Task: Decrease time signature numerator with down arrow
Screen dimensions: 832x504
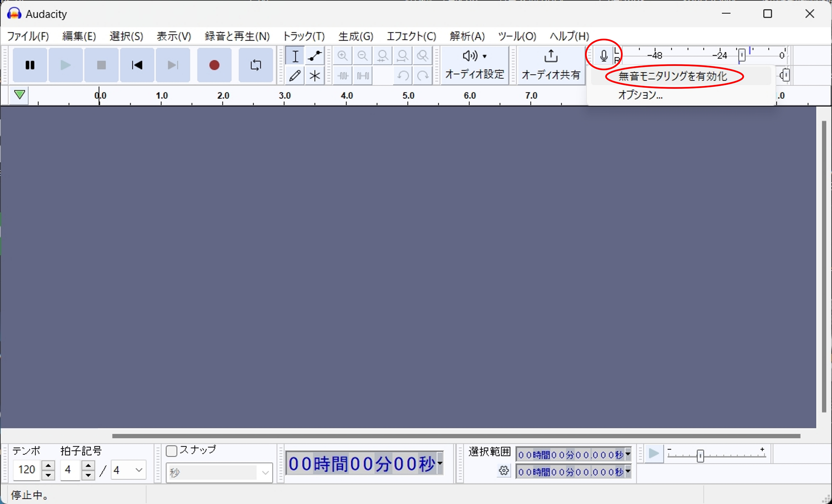Action: pos(88,475)
